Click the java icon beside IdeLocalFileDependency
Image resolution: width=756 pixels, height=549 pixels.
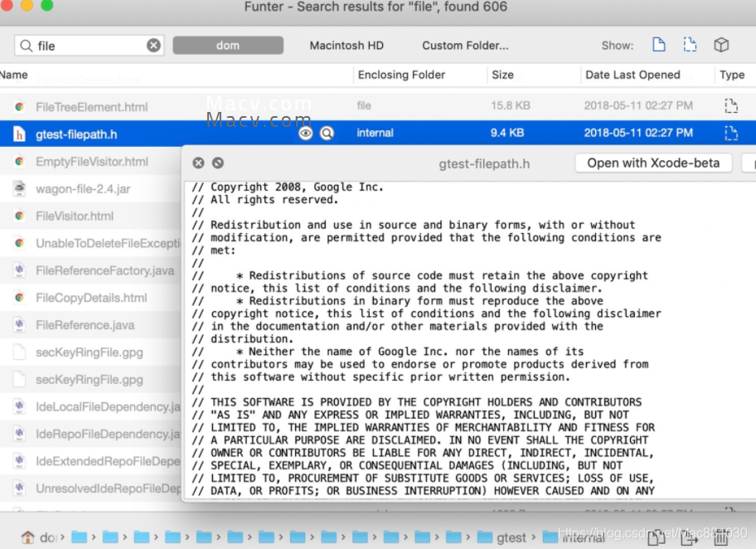(x=19, y=406)
